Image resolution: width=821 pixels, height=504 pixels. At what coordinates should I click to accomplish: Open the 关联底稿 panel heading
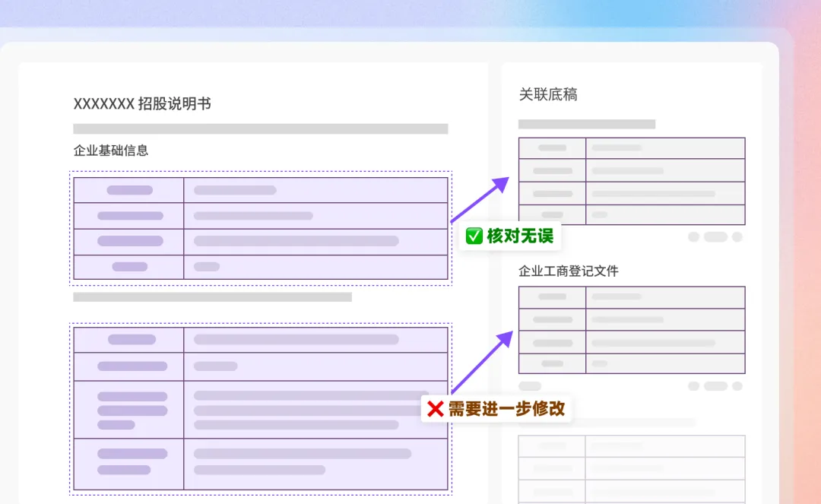click(x=547, y=95)
